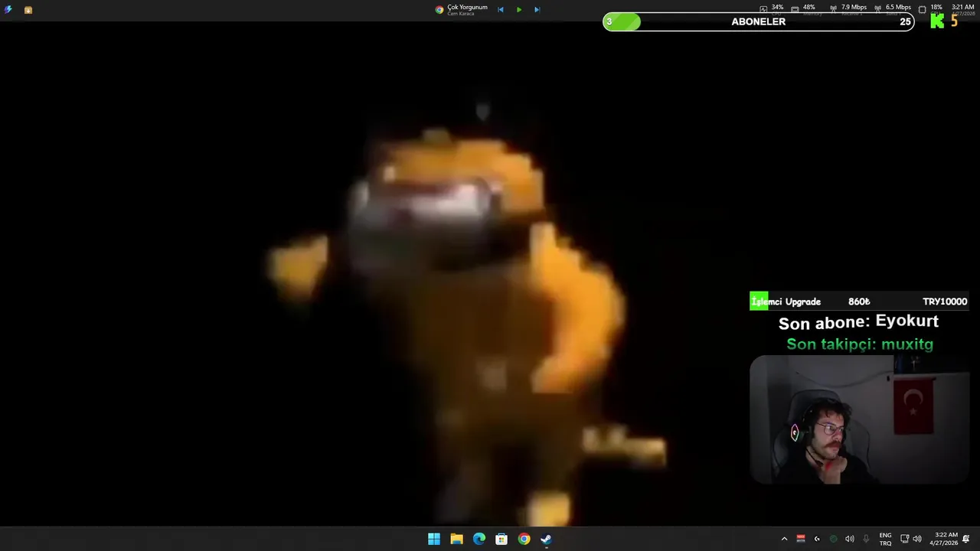Click the Logitech G tray icon
Viewport: 980px width, 551px height.
point(817,539)
